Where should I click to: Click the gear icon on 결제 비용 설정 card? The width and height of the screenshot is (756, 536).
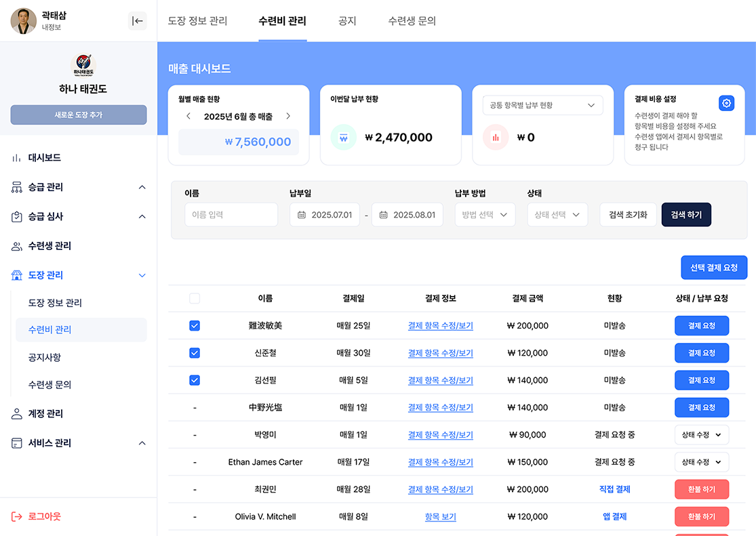(x=726, y=103)
